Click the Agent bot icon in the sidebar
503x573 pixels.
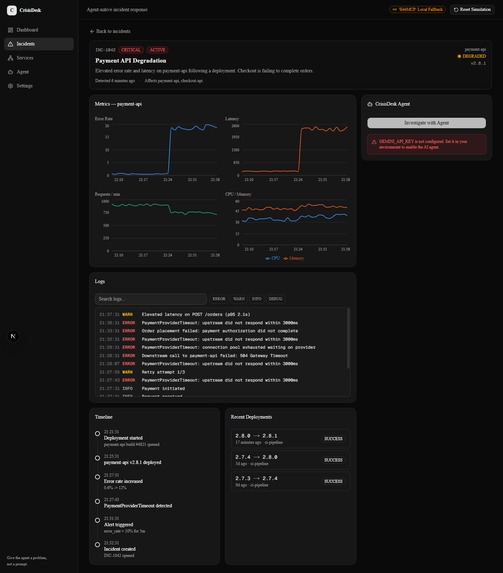[10, 72]
